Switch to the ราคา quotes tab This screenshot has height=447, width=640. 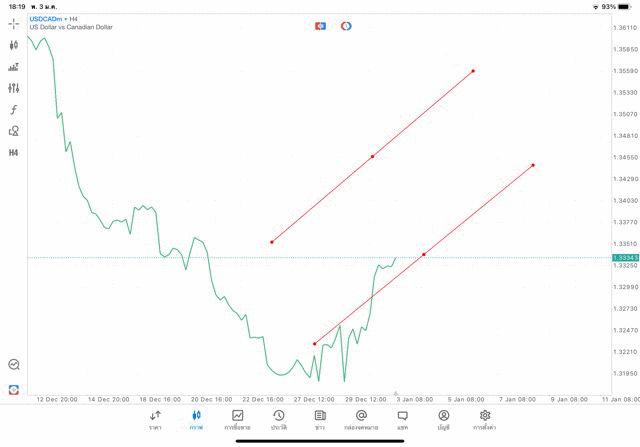point(155,419)
